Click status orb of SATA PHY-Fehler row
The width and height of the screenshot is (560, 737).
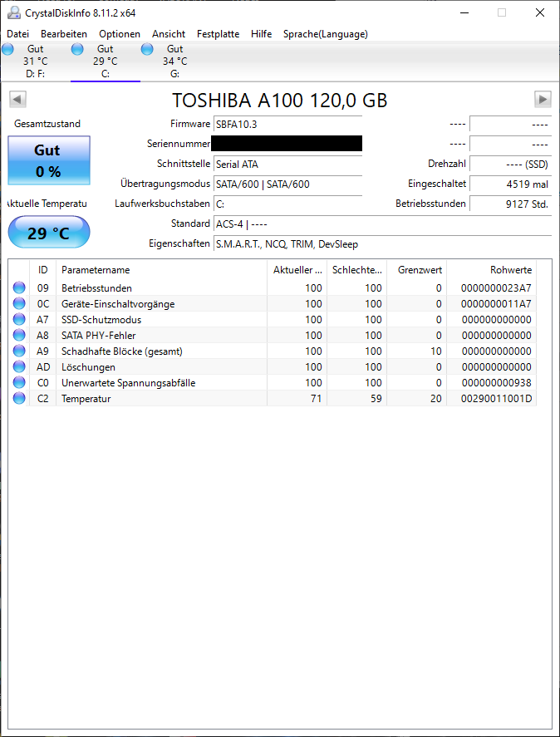[19, 335]
